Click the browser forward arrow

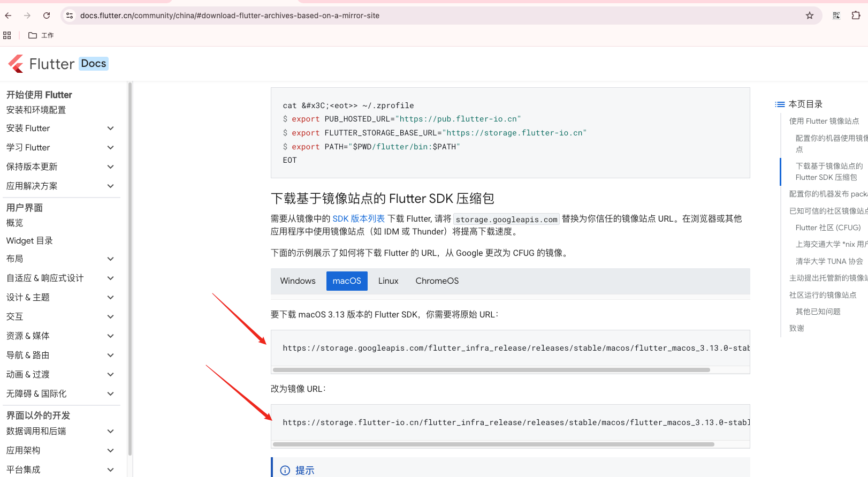(27, 16)
